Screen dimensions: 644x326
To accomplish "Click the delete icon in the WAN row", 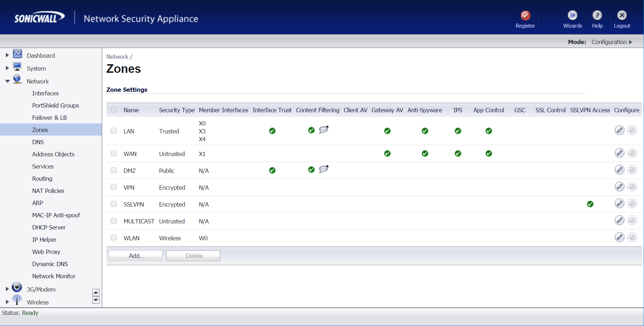I will click(632, 152).
